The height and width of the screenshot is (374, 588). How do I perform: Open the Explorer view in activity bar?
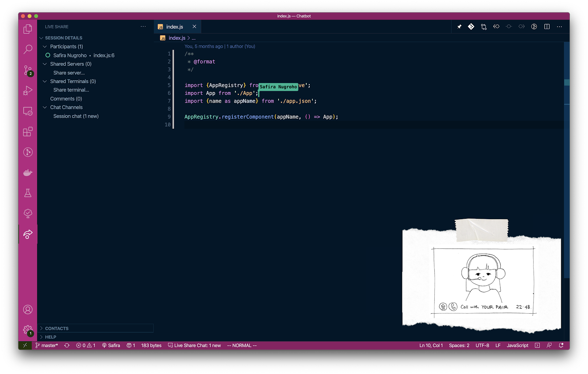point(28,29)
